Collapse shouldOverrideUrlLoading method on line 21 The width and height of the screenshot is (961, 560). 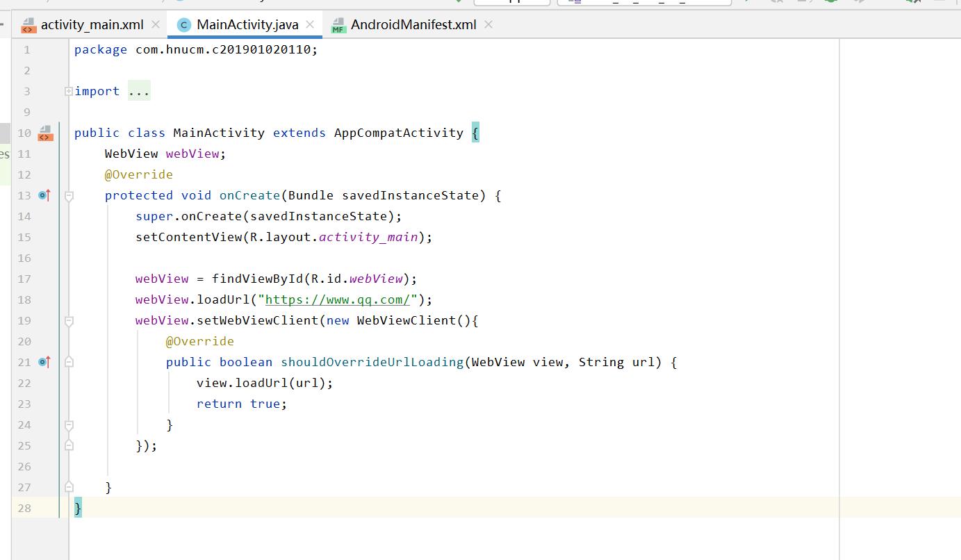69,362
